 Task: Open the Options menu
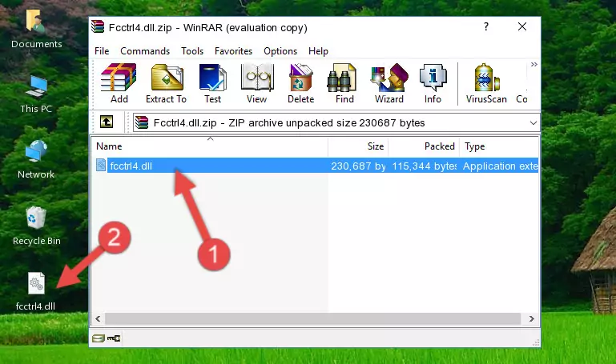(280, 51)
